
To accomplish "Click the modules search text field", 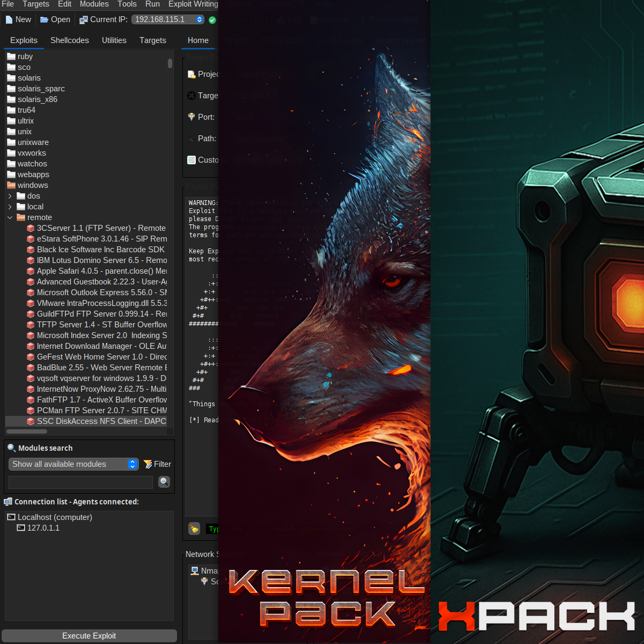I will point(80,482).
